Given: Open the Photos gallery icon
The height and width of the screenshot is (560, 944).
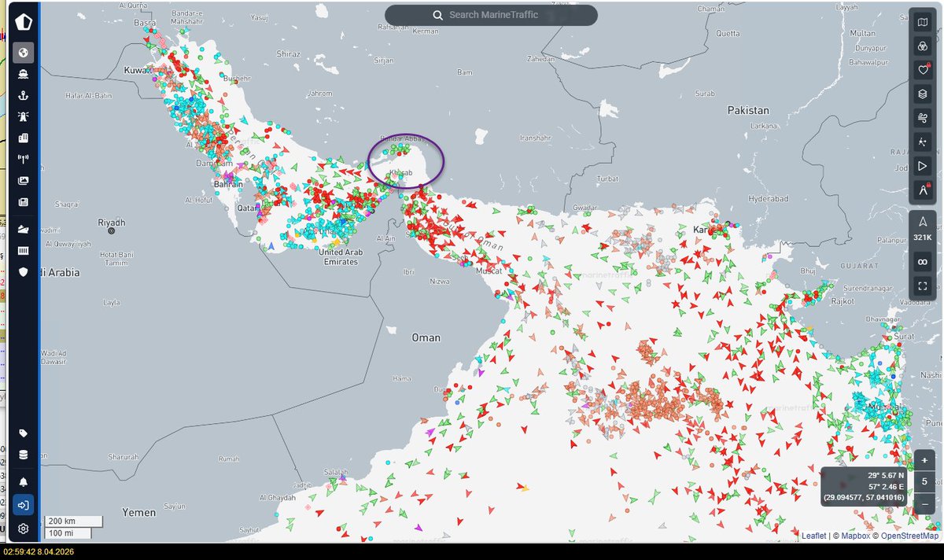Looking at the screenshot, I should [x=23, y=181].
